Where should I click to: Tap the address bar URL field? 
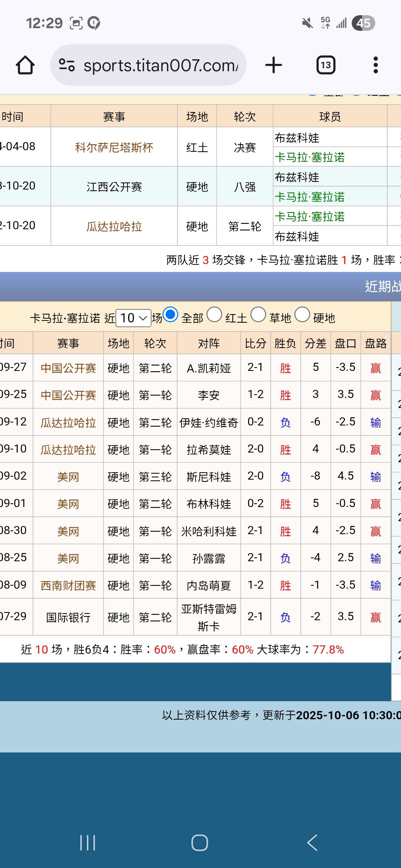pos(160,65)
